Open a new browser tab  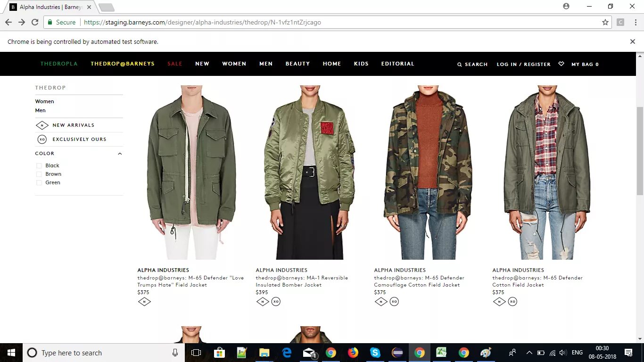[107, 7]
